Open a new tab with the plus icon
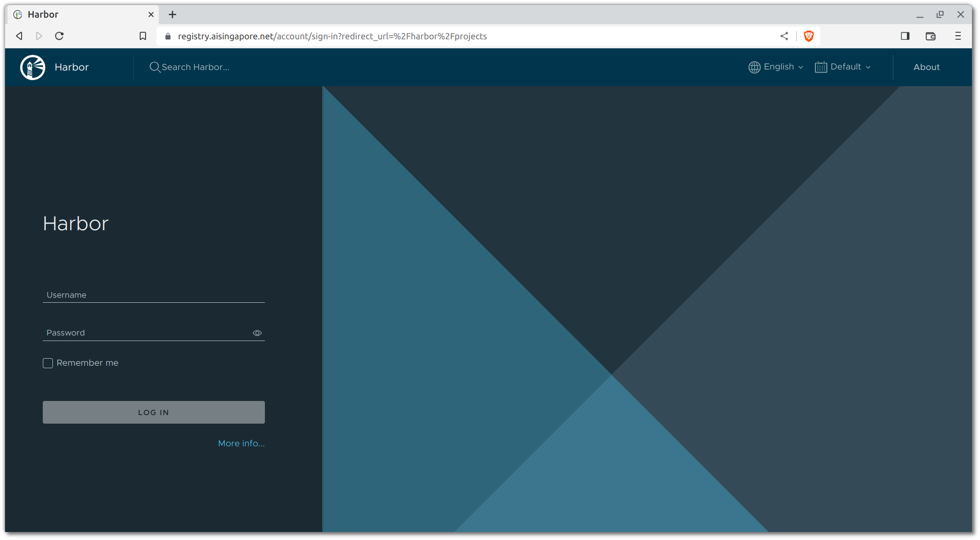 point(172,15)
